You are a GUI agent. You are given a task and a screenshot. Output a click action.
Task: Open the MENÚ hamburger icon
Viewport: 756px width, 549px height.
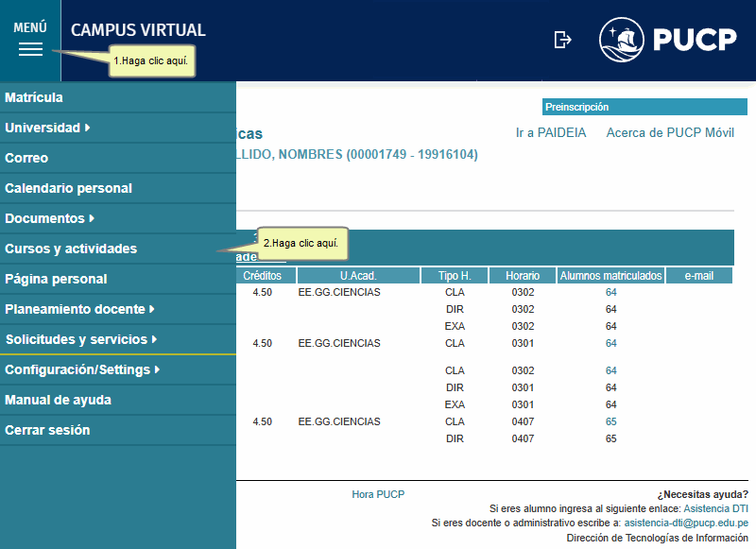[x=30, y=49]
